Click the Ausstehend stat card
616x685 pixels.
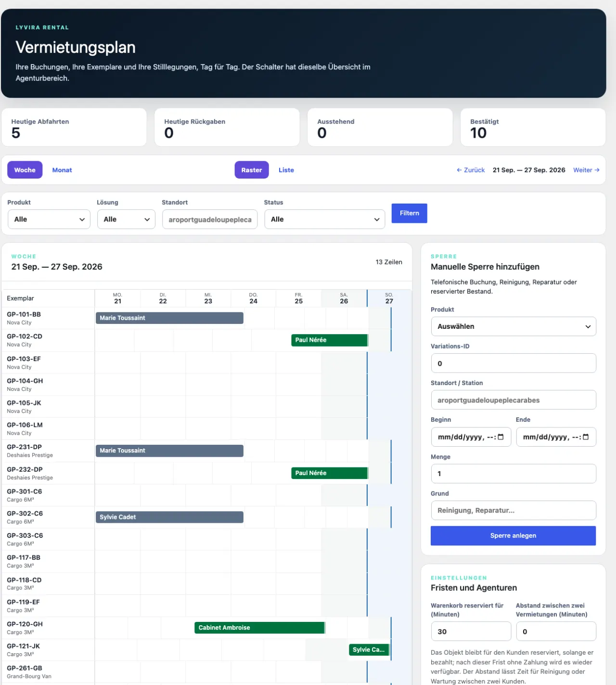pyautogui.click(x=380, y=127)
